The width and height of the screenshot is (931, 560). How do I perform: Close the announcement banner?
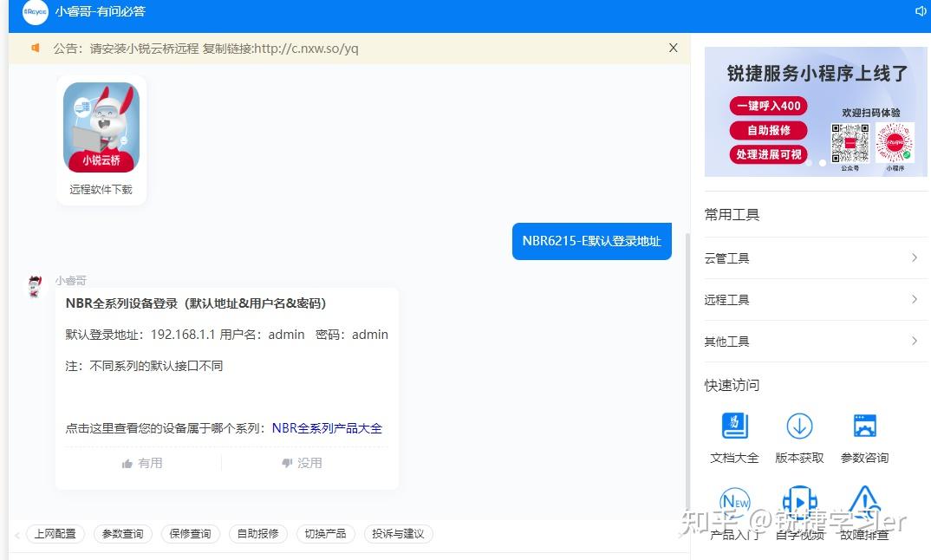(674, 48)
